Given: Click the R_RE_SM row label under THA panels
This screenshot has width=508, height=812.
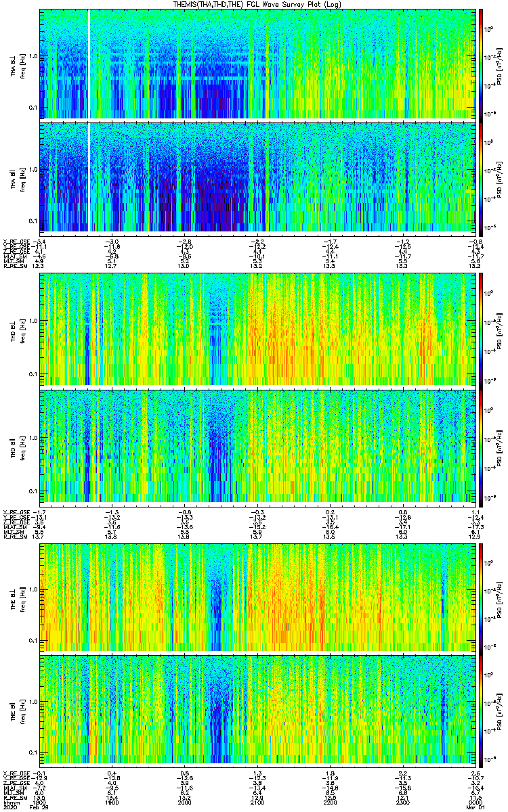Looking at the screenshot, I should (15, 266).
